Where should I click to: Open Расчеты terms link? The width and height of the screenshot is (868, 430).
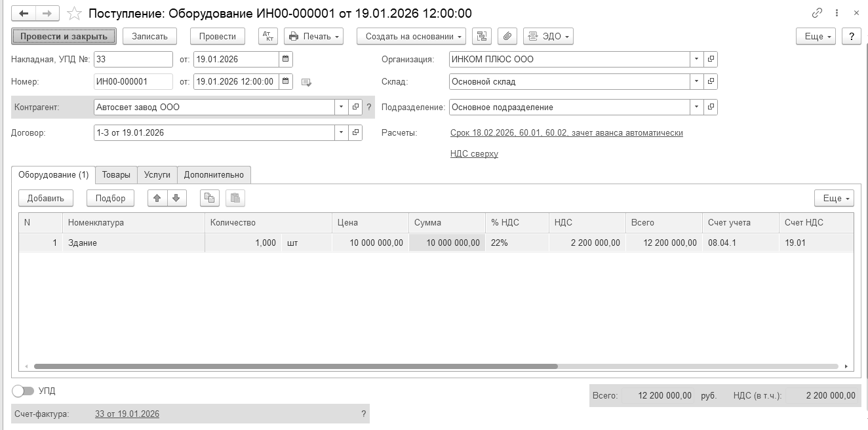566,133
